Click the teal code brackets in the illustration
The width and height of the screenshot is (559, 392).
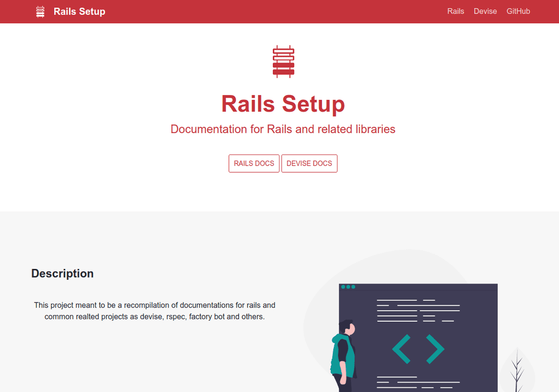418,349
